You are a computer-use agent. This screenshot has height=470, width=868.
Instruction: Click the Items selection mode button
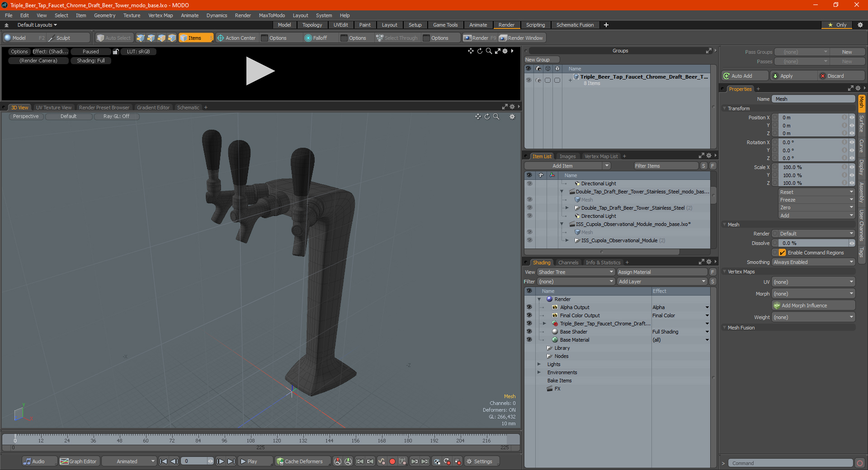(x=196, y=38)
